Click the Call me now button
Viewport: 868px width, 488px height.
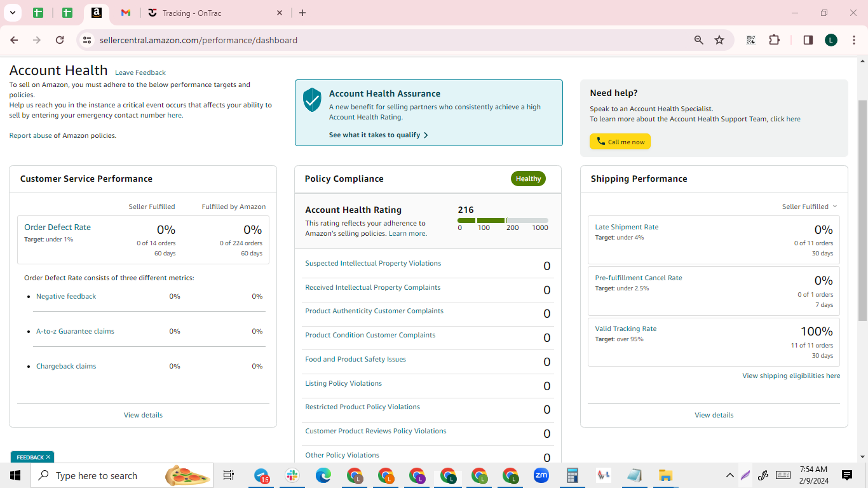(620, 142)
